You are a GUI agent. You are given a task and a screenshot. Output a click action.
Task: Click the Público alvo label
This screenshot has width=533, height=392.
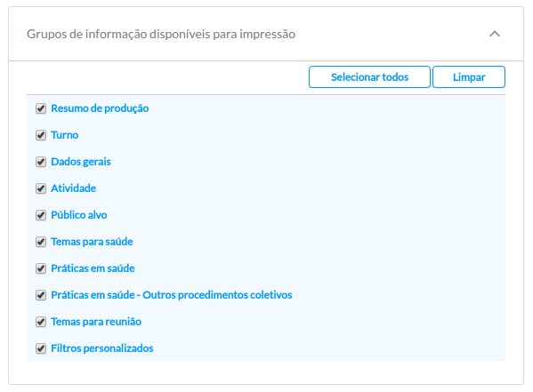click(x=79, y=215)
